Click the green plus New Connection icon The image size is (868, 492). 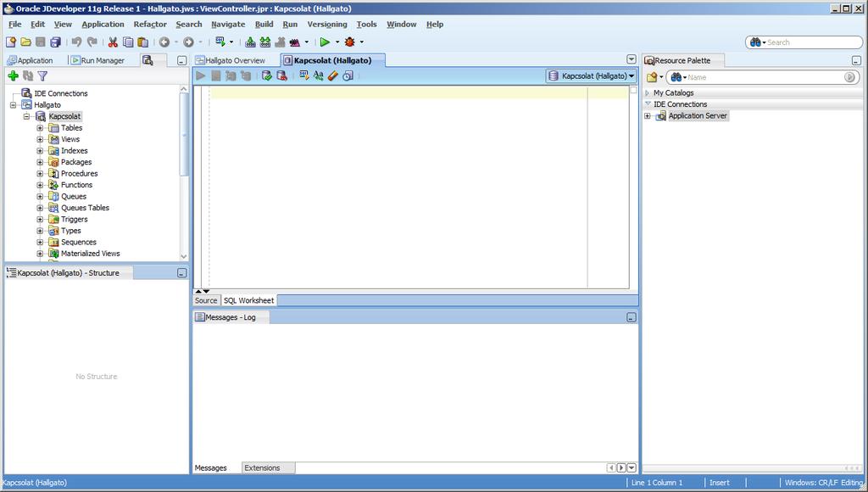pyautogui.click(x=14, y=75)
